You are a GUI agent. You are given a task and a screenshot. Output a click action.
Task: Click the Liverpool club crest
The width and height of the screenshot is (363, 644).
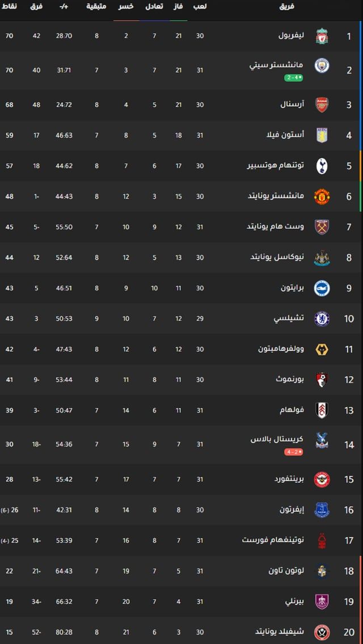tap(323, 35)
